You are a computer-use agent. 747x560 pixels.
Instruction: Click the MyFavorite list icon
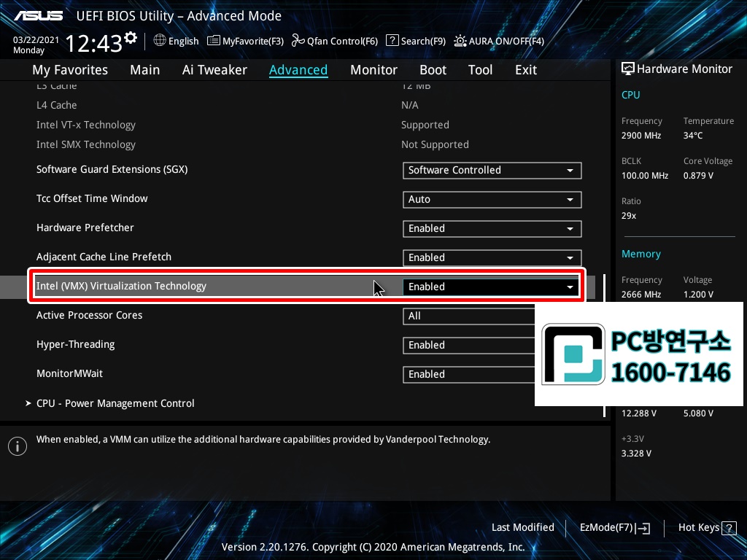[214, 41]
